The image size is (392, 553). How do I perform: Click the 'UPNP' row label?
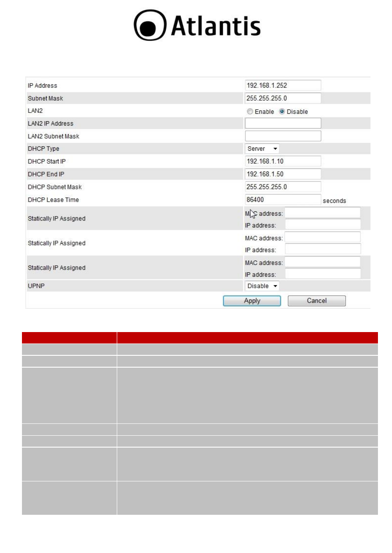coord(36,286)
